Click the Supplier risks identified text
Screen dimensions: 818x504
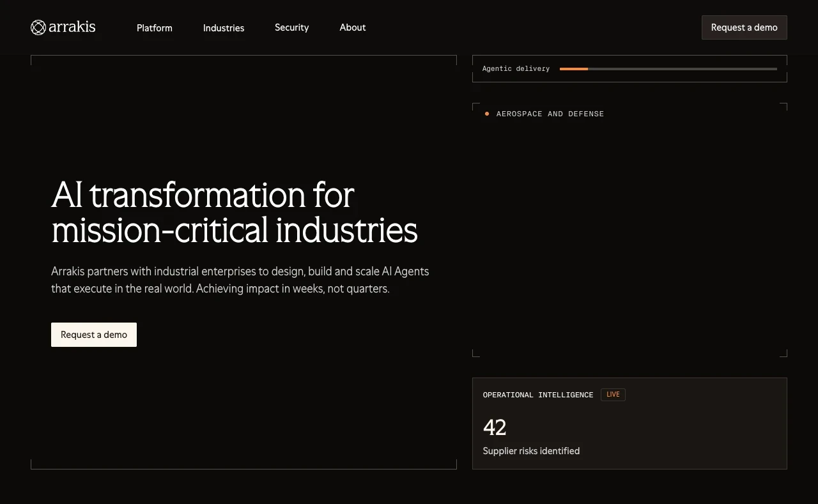[x=531, y=451]
